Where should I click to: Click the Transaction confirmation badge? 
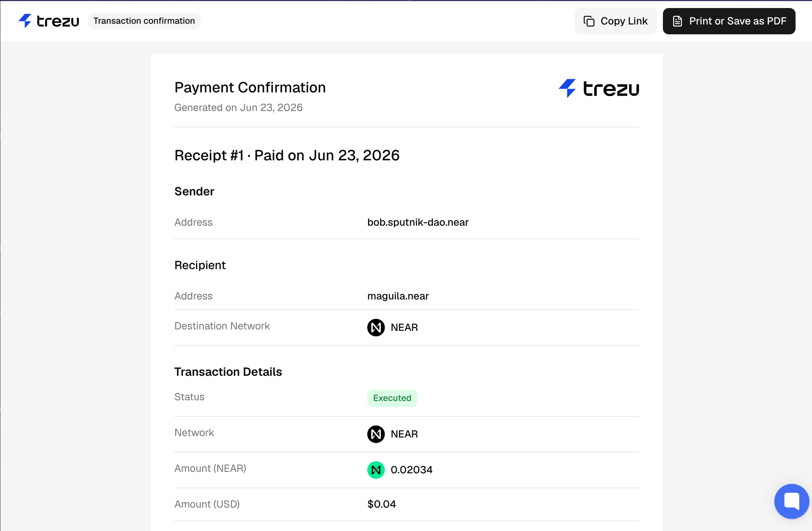tap(144, 21)
